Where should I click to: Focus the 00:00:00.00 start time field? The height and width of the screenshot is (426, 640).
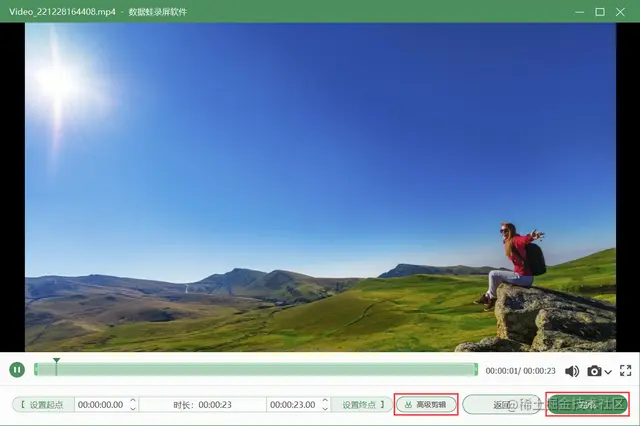(x=101, y=404)
